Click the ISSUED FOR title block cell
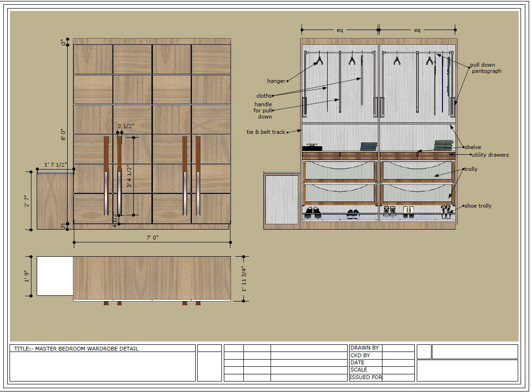 [366, 377]
